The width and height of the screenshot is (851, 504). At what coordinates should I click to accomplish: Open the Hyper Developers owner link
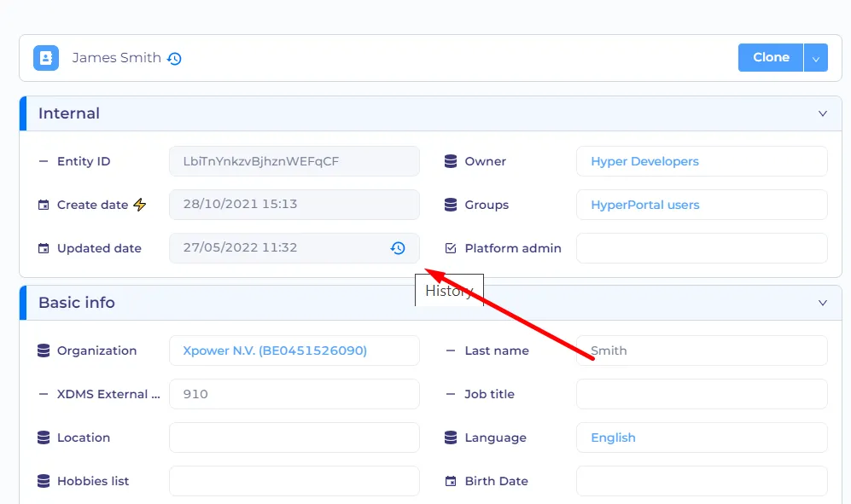pos(644,161)
